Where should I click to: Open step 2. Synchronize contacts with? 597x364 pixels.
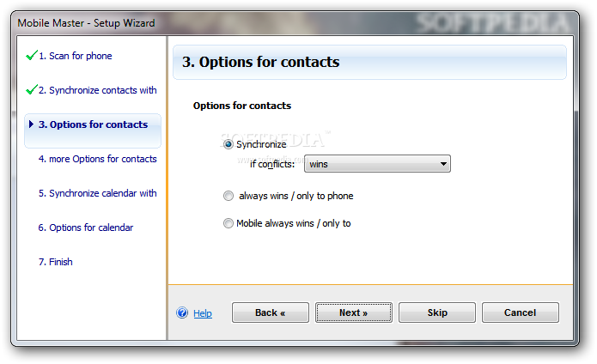click(97, 90)
